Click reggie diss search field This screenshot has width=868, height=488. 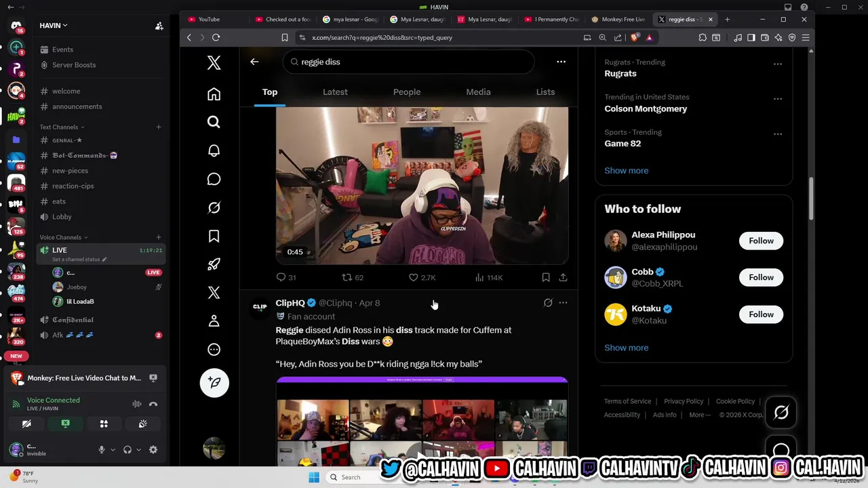(x=408, y=62)
